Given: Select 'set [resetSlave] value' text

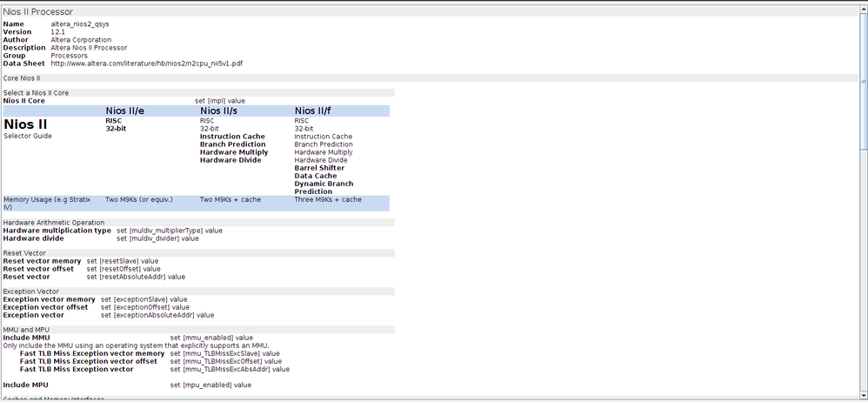Looking at the screenshot, I should click(x=123, y=261).
